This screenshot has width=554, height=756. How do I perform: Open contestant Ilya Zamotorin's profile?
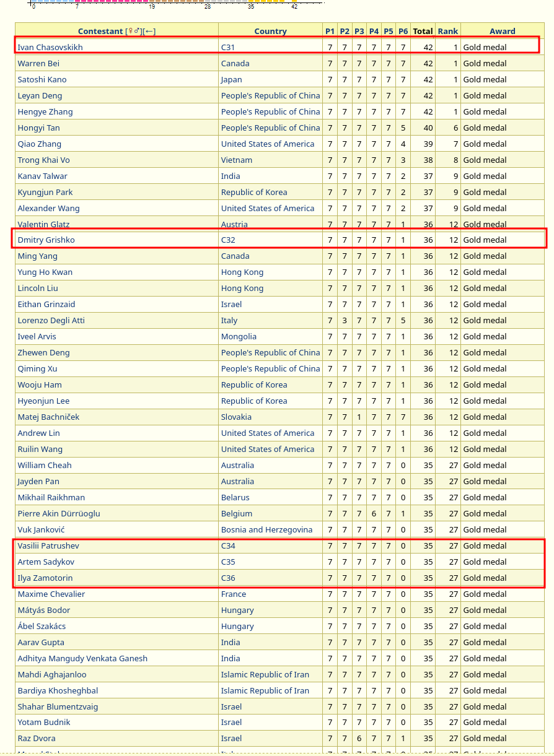coord(45,578)
